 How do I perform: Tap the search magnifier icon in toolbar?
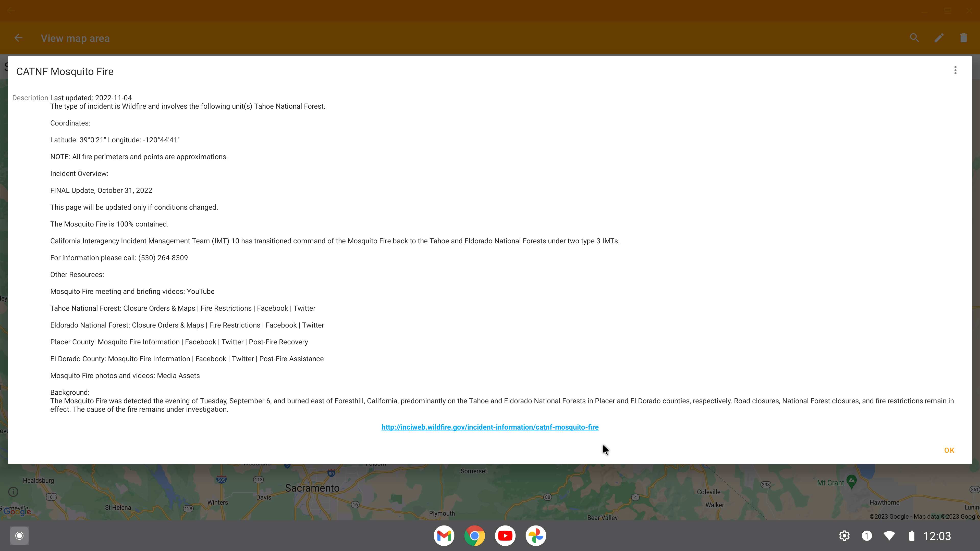coord(914,38)
